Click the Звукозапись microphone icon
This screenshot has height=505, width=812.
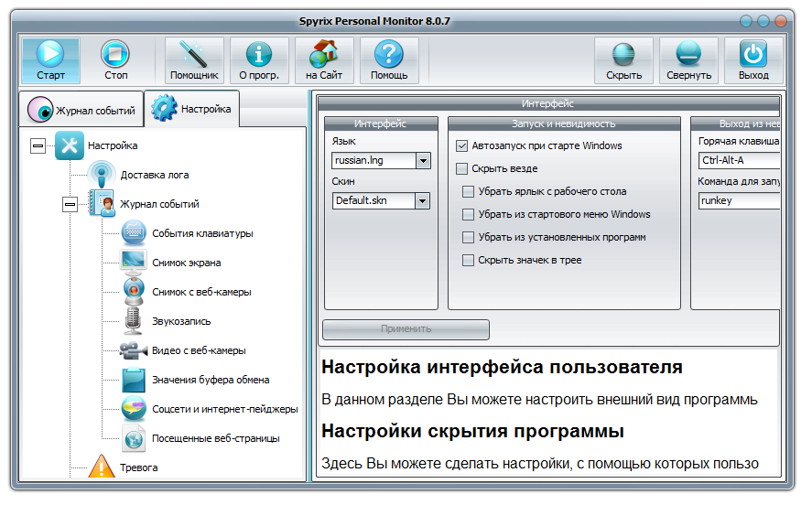[x=133, y=321]
